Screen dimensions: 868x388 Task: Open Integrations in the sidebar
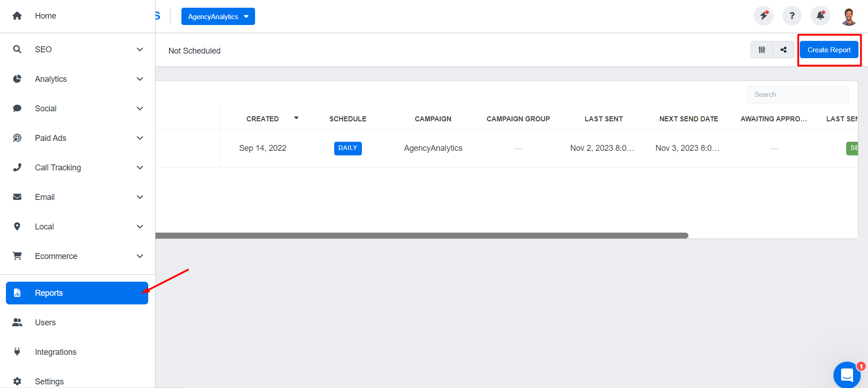(55, 352)
